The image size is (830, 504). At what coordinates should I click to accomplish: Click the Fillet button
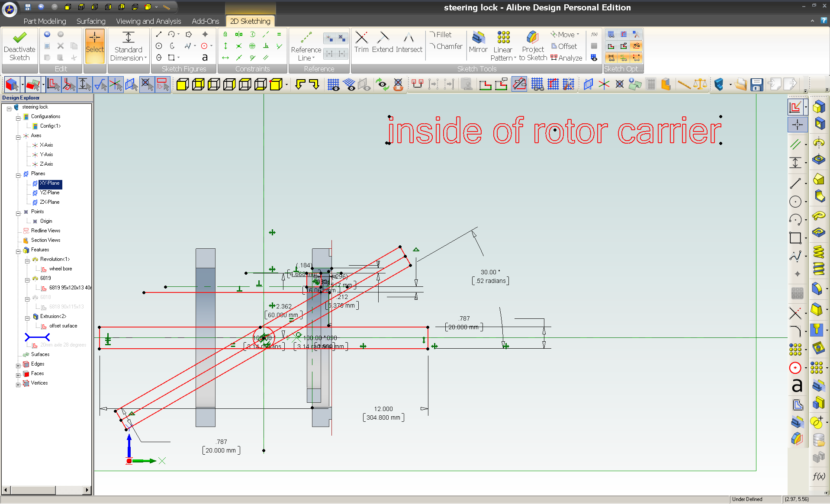tap(441, 35)
